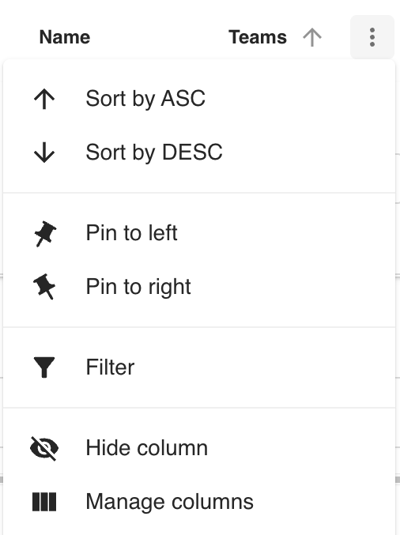Viewport: 400px width, 535px height.
Task: Click the up arrow icon beside Sort by ASC
Action: [x=44, y=99]
